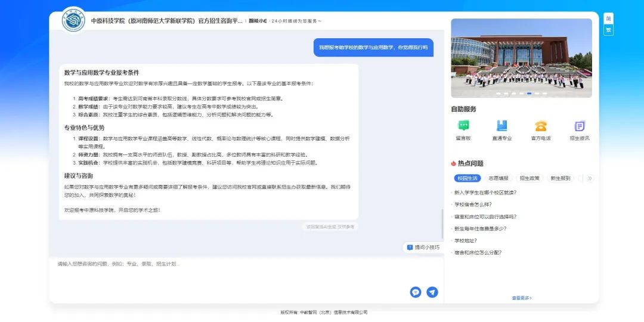Click the 高考成绩要求 list item
644x322 pixels.
coord(181,98)
